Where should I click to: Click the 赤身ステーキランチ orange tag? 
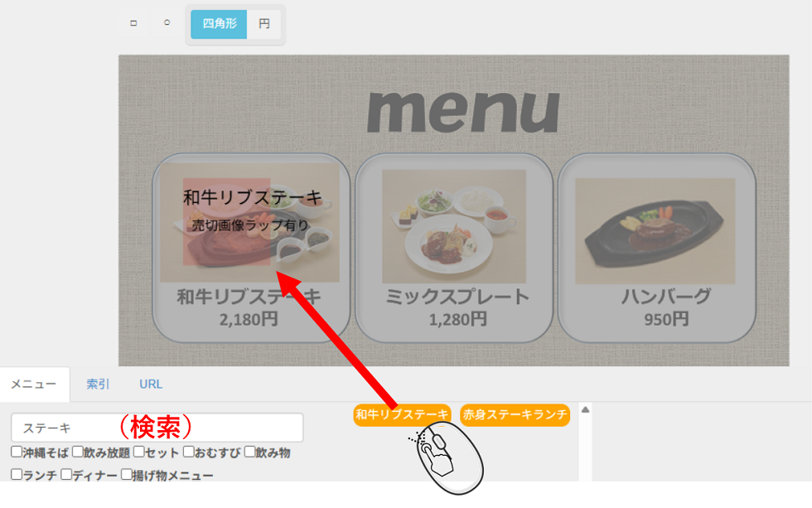pos(515,415)
